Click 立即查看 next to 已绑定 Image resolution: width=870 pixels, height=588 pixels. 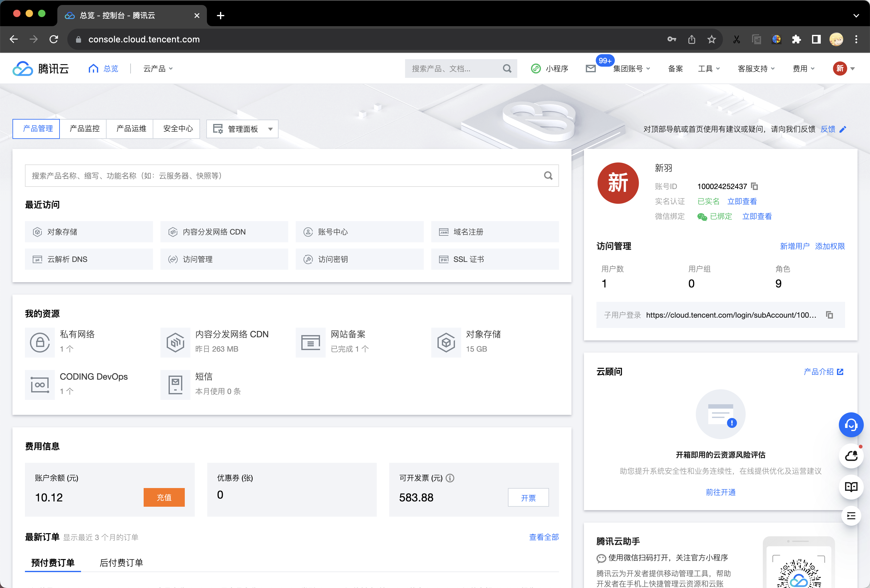757,216
